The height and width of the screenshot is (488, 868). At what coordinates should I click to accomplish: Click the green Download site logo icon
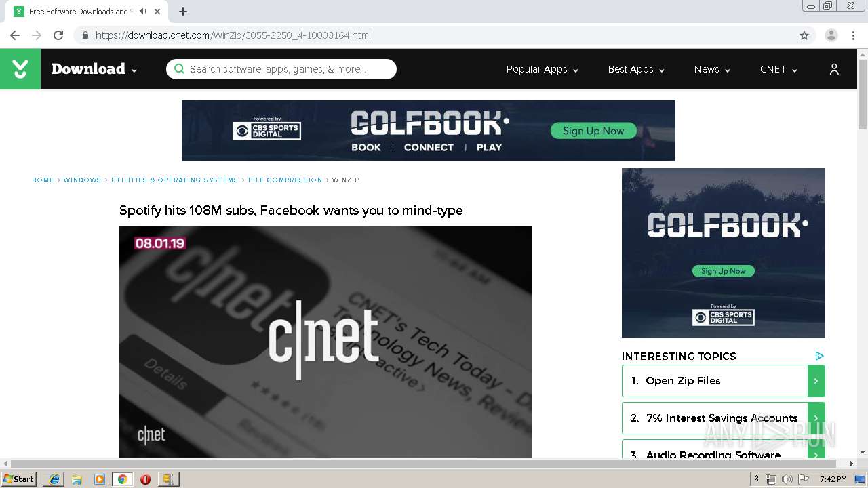[x=20, y=69]
